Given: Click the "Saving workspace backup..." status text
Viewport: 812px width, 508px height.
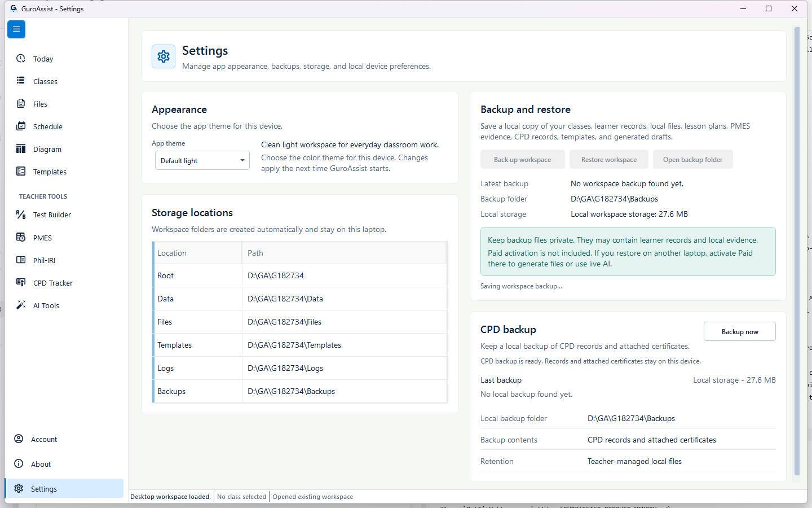Looking at the screenshot, I should tap(521, 286).
